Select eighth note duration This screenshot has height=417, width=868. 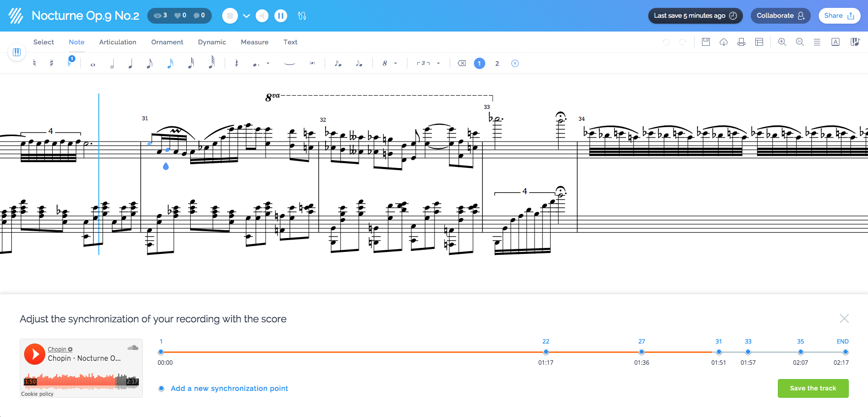click(x=150, y=63)
